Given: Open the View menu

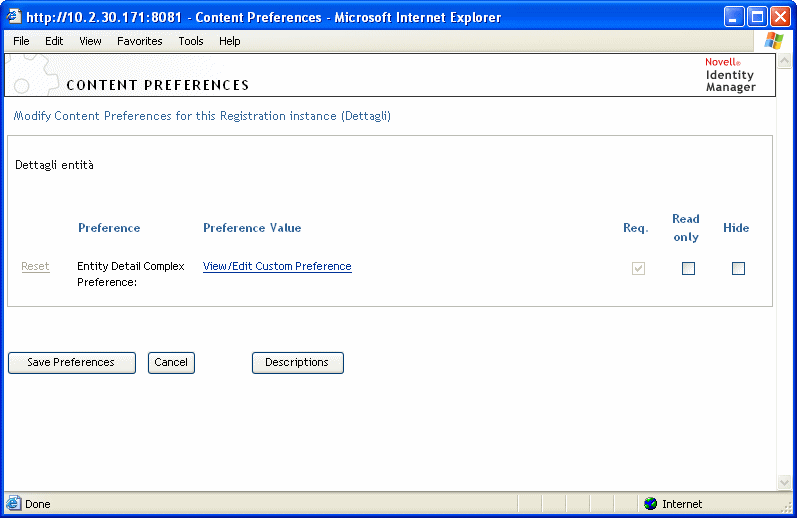Looking at the screenshot, I should pyautogui.click(x=90, y=41).
